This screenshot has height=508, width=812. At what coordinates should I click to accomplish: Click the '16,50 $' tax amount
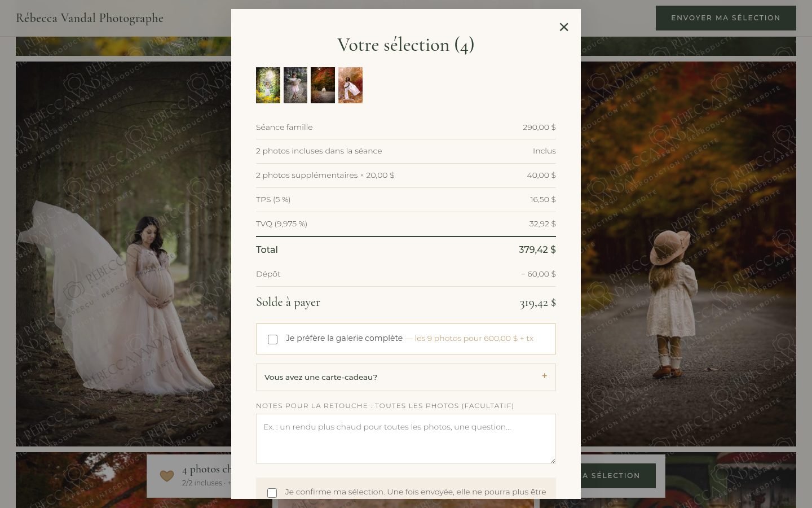click(543, 199)
